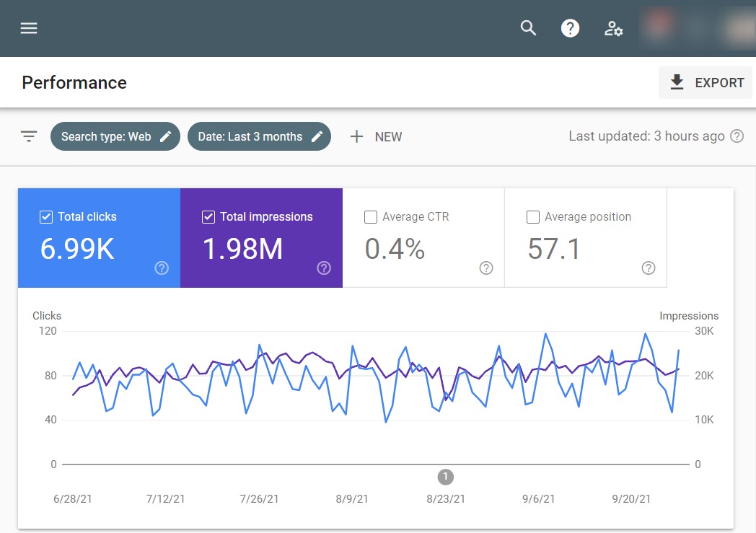Click the annotation marker 1 on chart

click(446, 476)
